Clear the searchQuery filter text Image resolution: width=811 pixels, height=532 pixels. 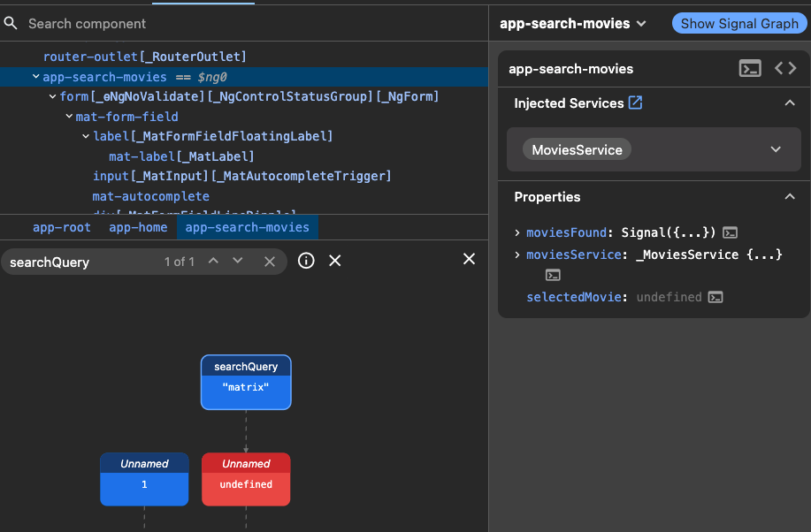tap(270, 262)
